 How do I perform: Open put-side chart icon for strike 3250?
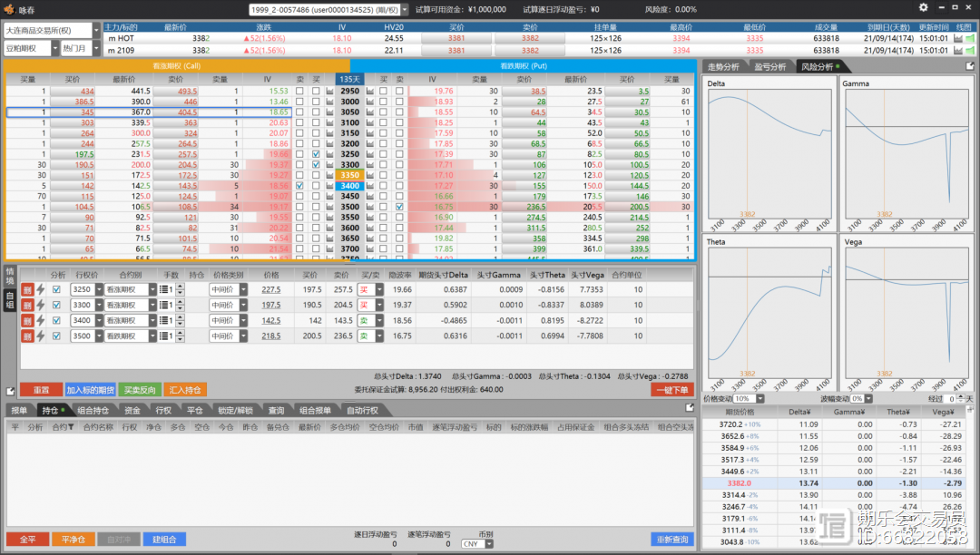[370, 154]
